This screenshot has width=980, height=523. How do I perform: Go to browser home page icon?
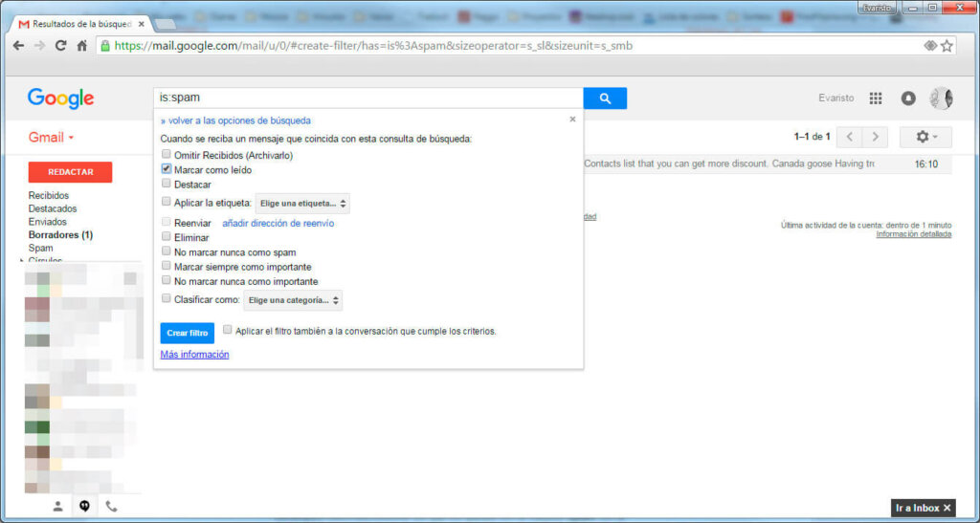82,46
